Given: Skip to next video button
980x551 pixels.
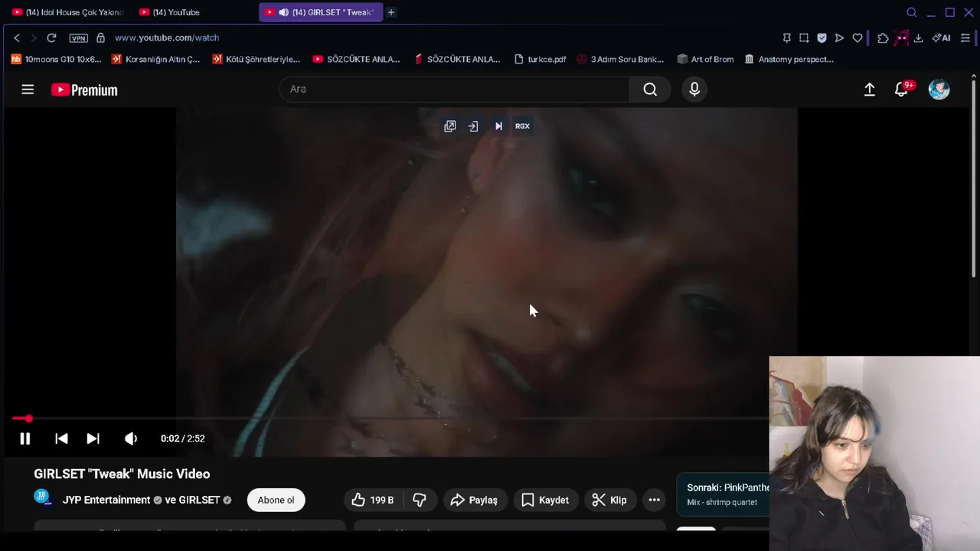Looking at the screenshot, I should tap(93, 439).
